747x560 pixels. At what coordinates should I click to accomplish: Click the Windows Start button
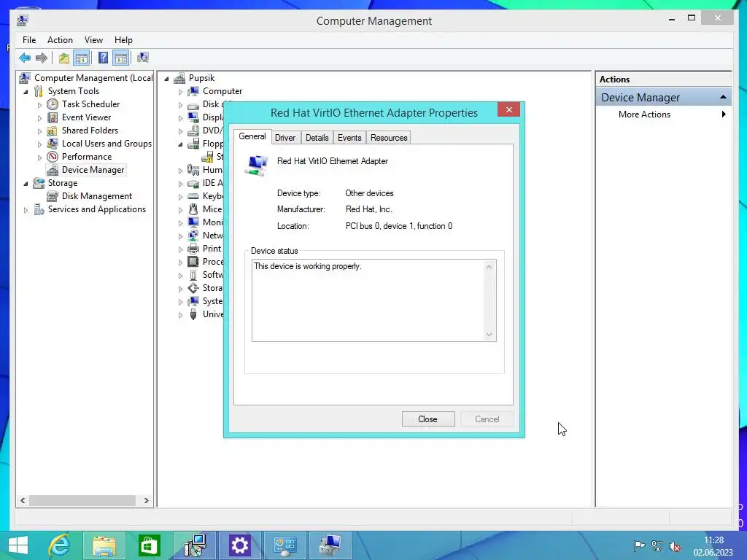point(18,545)
